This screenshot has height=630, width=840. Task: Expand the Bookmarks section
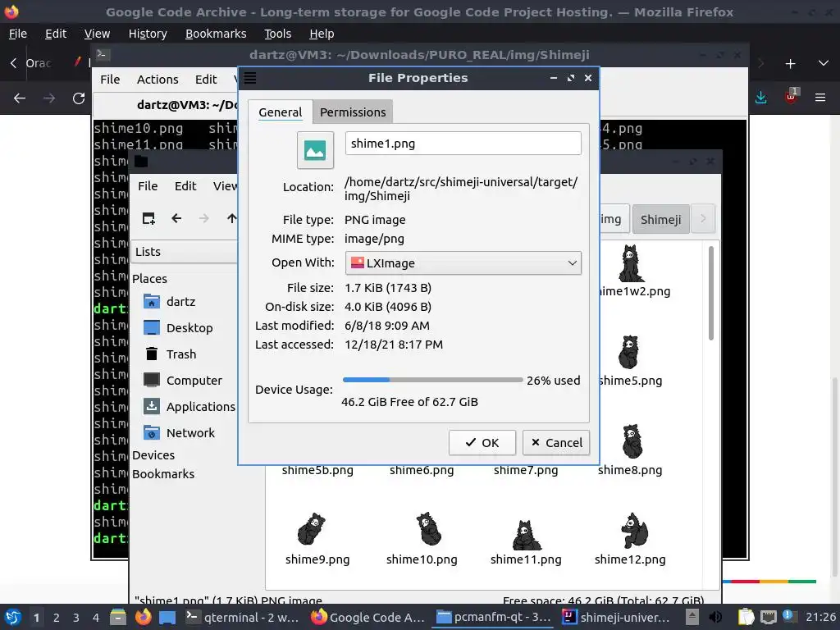tap(163, 474)
